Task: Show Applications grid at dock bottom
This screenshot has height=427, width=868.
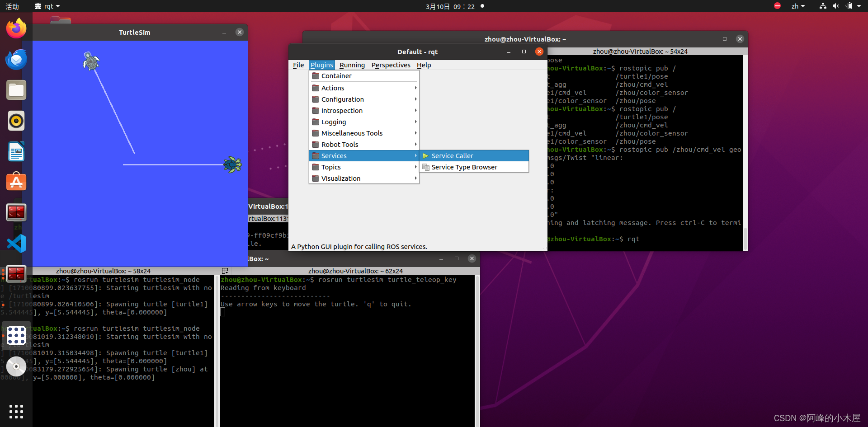Action: [16, 411]
